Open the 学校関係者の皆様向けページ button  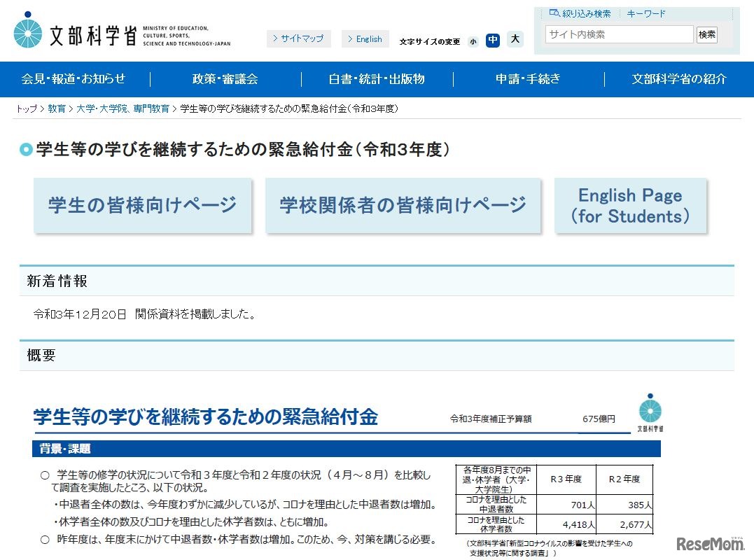(403, 205)
